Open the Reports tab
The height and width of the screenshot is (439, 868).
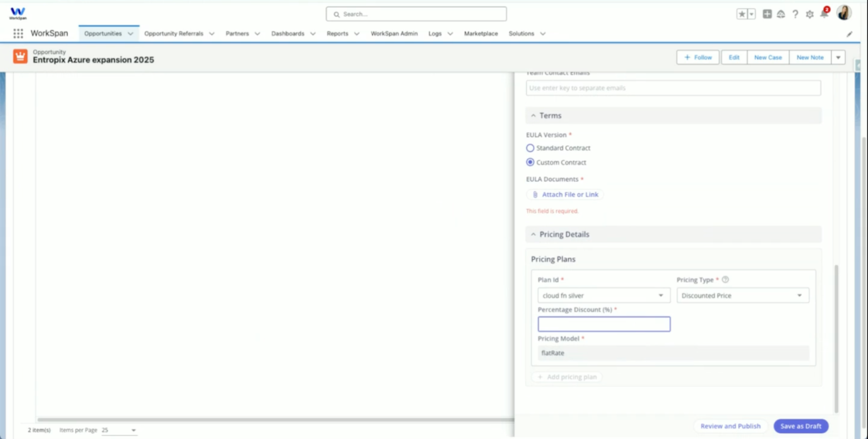[x=337, y=34]
